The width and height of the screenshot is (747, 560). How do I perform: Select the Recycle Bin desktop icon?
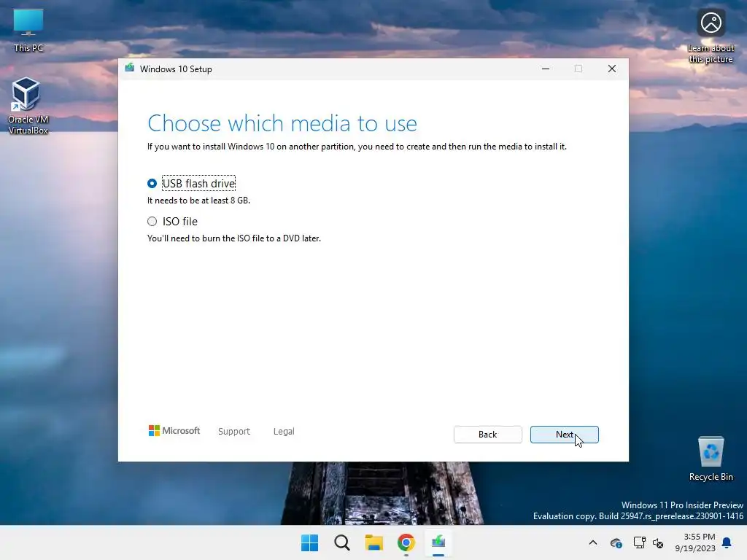711,459
